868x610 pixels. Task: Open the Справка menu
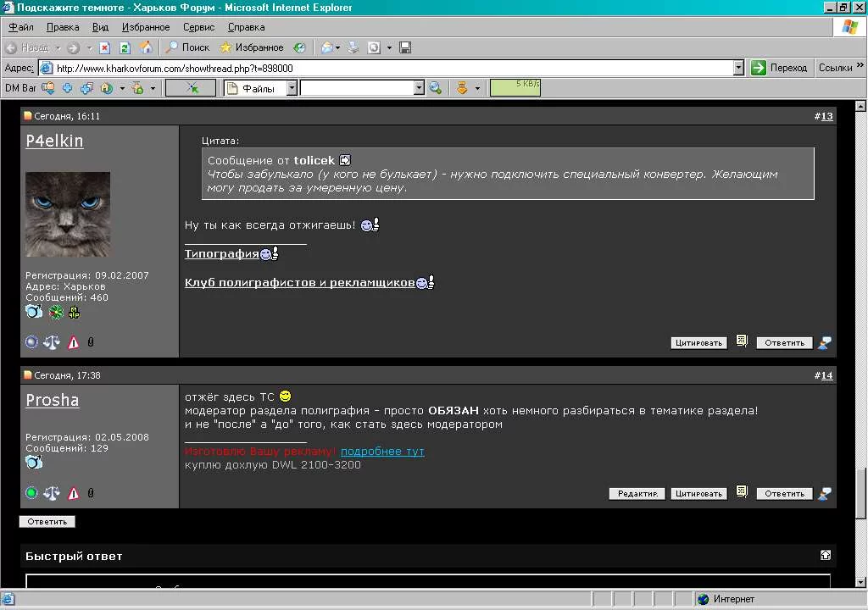point(247,27)
